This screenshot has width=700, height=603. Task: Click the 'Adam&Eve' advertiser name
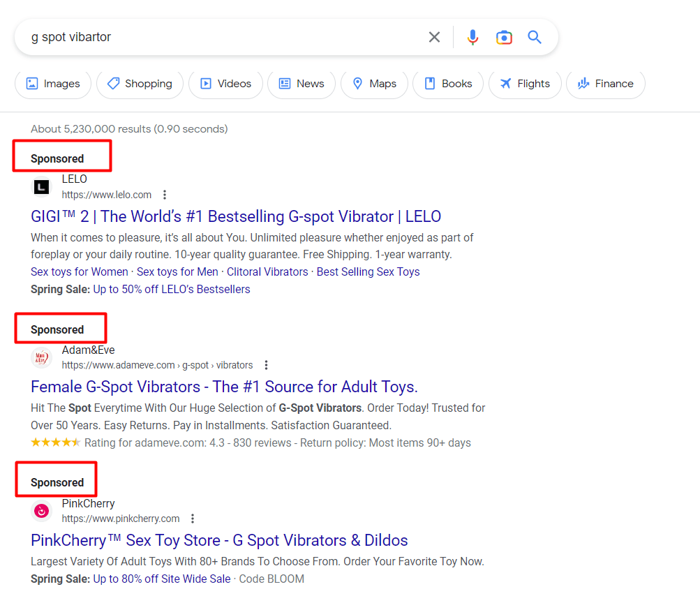pos(88,350)
